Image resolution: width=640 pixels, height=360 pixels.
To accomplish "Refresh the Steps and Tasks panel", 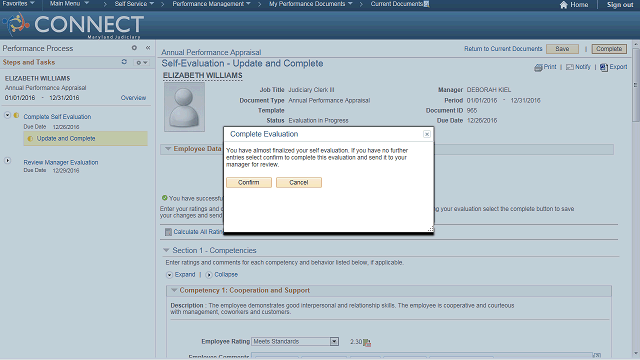I will click(124, 62).
